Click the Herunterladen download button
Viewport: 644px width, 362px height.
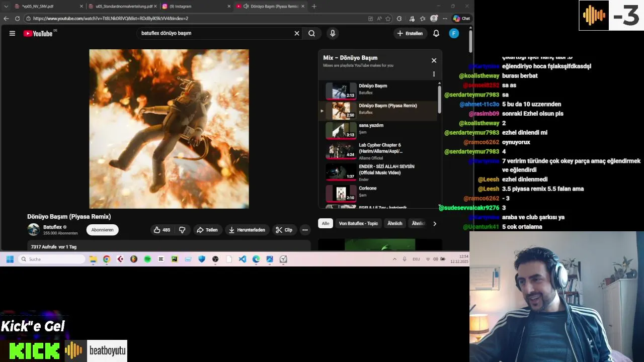[247, 230]
